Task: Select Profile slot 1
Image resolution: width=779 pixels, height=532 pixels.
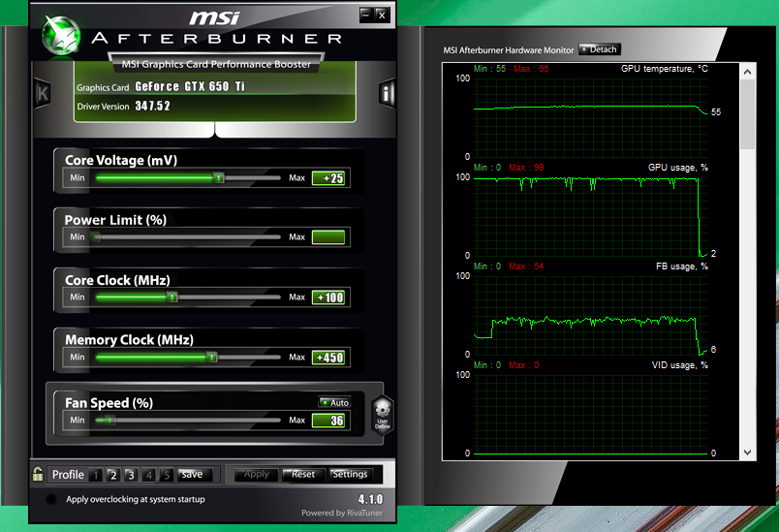Action: click(x=95, y=476)
